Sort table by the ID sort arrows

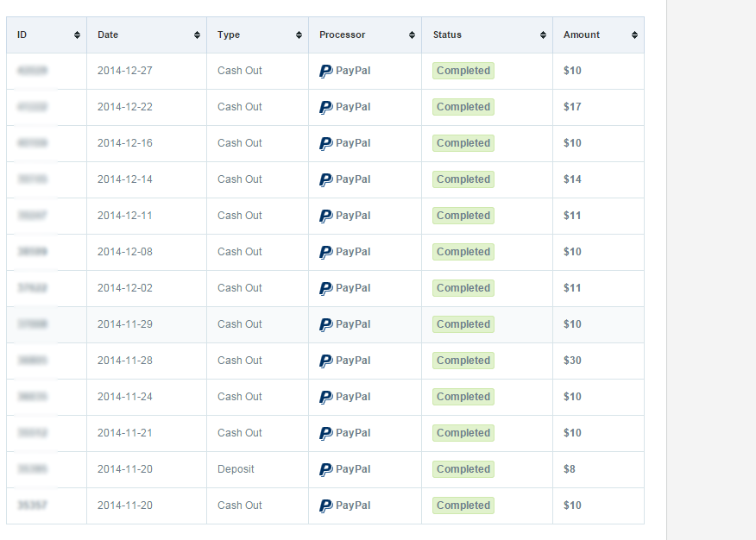pos(77,35)
